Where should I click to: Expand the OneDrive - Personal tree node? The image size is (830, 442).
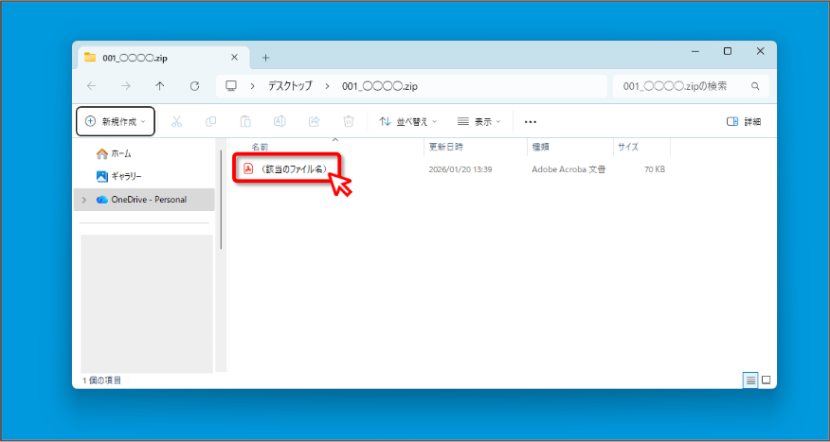click(84, 200)
